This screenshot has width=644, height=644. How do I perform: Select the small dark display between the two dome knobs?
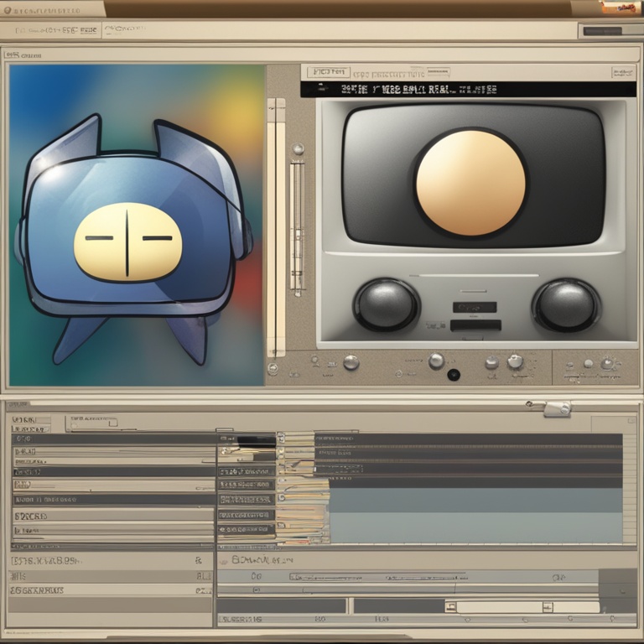click(x=475, y=307)
